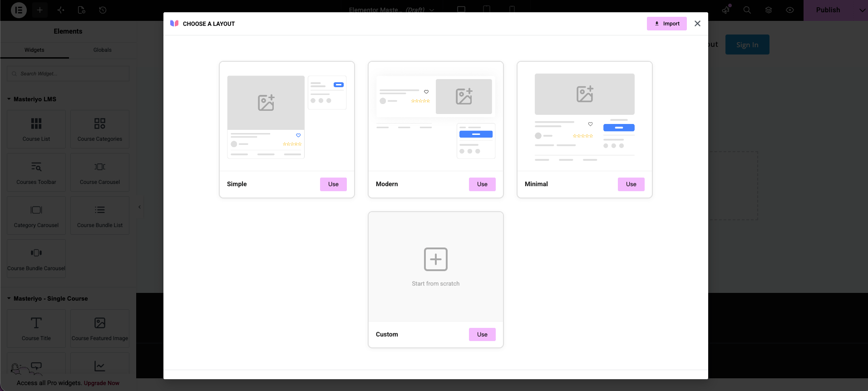The width and height of the screenshot is (868, 391).
Task: Use the Modern layout
Action: click(x=482, y=184)
